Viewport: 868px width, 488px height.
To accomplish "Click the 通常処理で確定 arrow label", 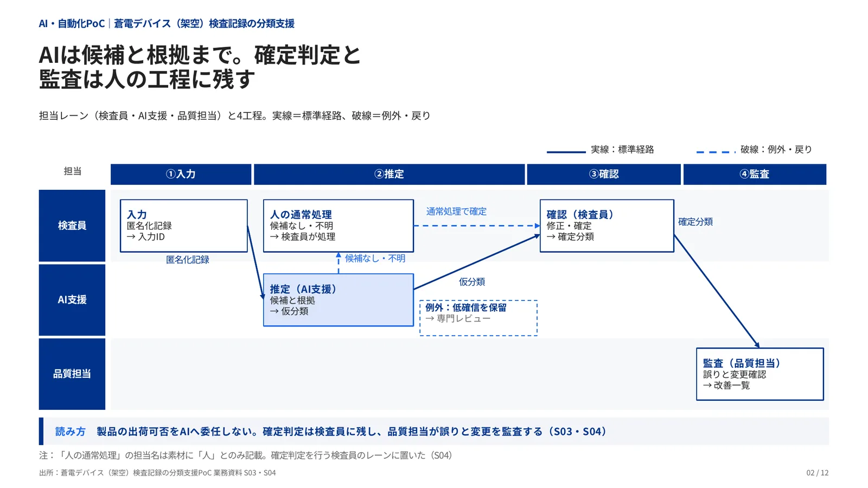I will (x=456, y=211).
